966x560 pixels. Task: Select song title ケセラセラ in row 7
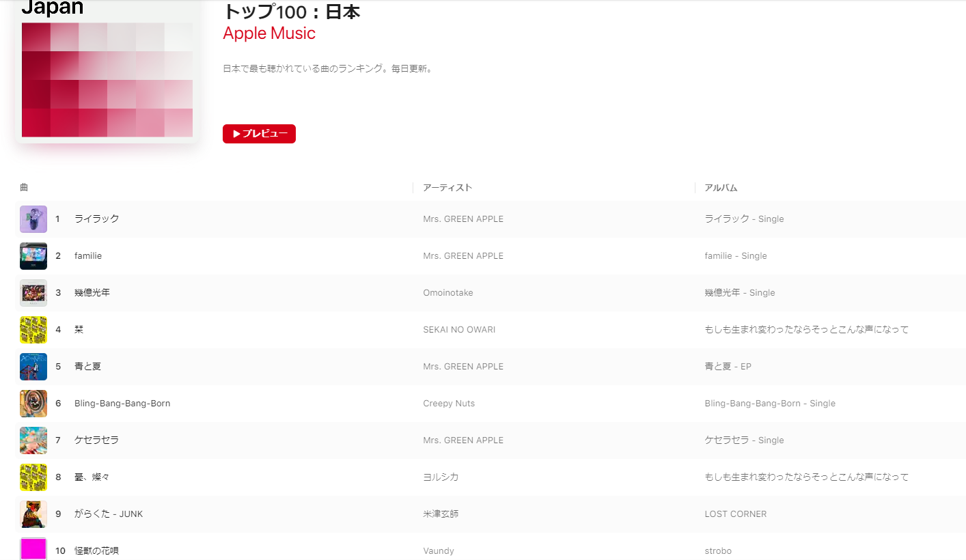pos(96,440)
